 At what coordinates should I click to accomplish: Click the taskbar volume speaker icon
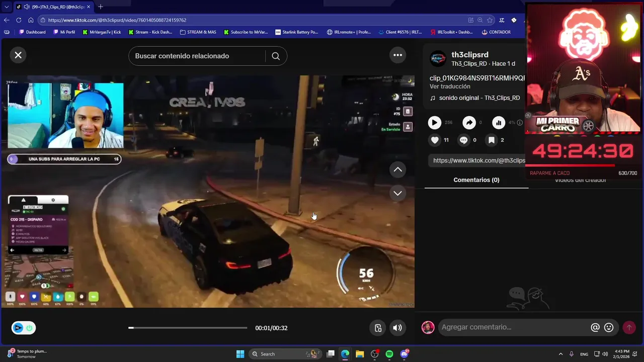click(605, 354)
